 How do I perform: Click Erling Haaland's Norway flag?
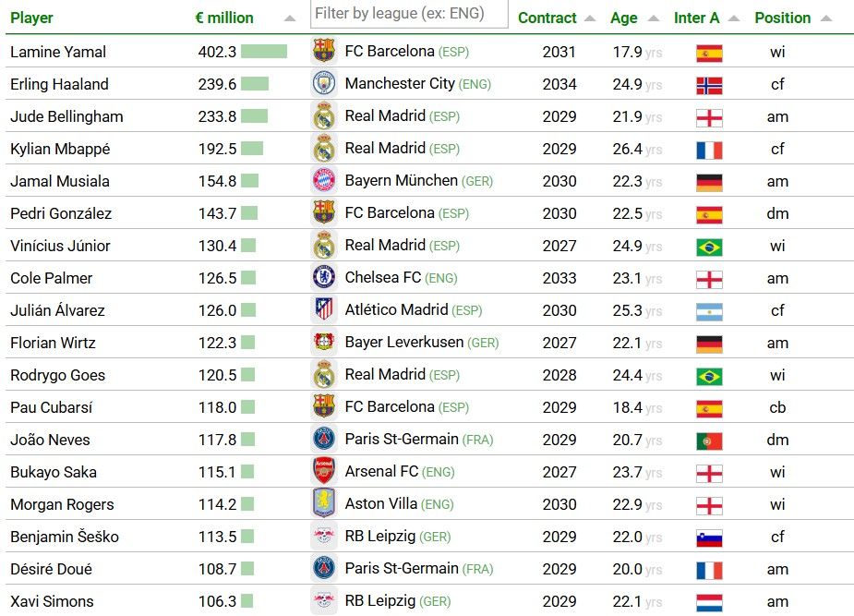709,86
